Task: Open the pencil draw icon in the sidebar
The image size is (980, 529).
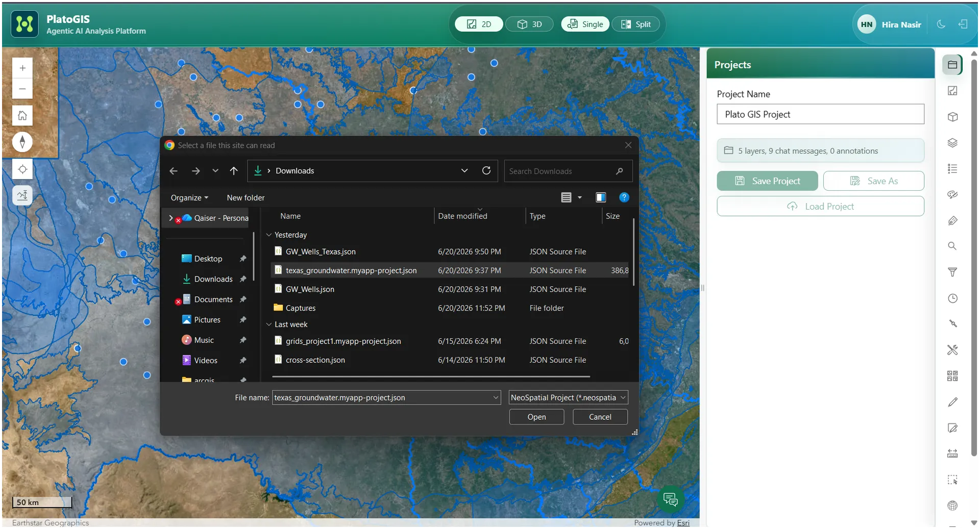Action: [x=952, y=402]
